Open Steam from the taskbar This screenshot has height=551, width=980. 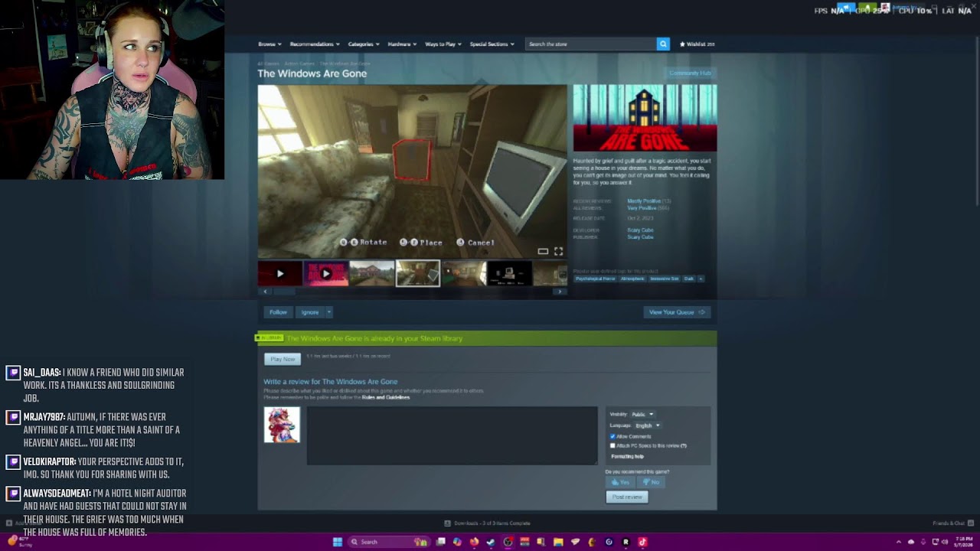(491, 542)
